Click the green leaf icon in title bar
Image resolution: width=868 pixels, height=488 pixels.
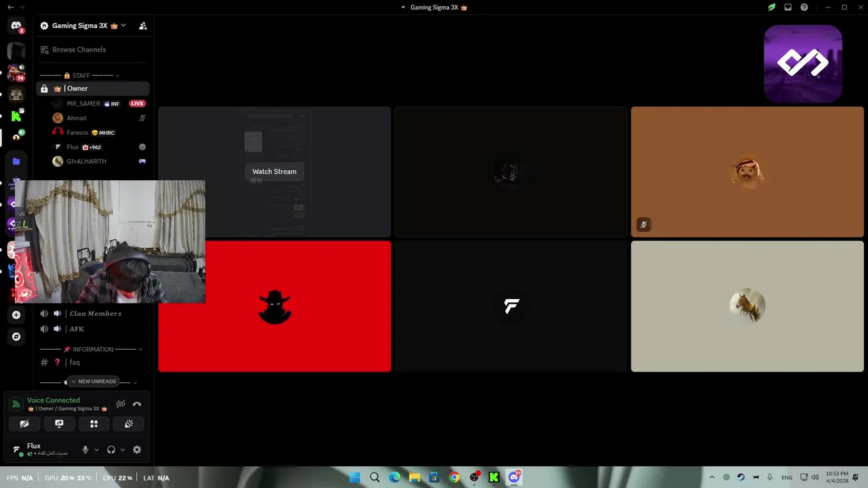[771, 7]
